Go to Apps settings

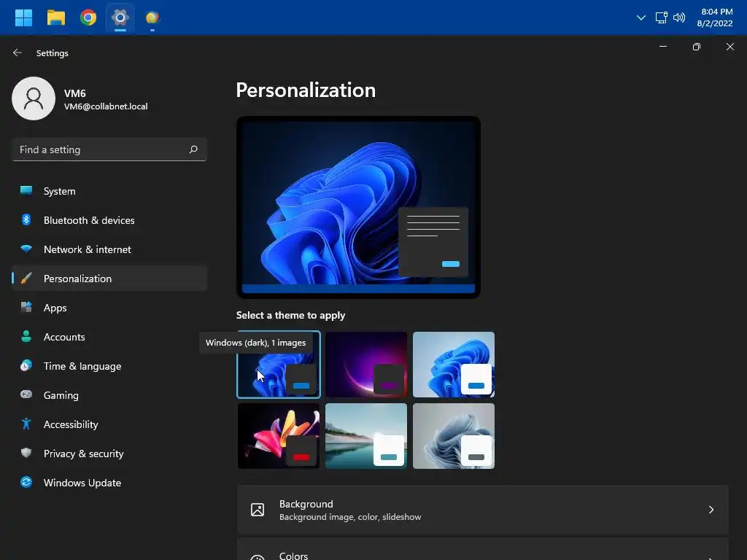point(109,308)
